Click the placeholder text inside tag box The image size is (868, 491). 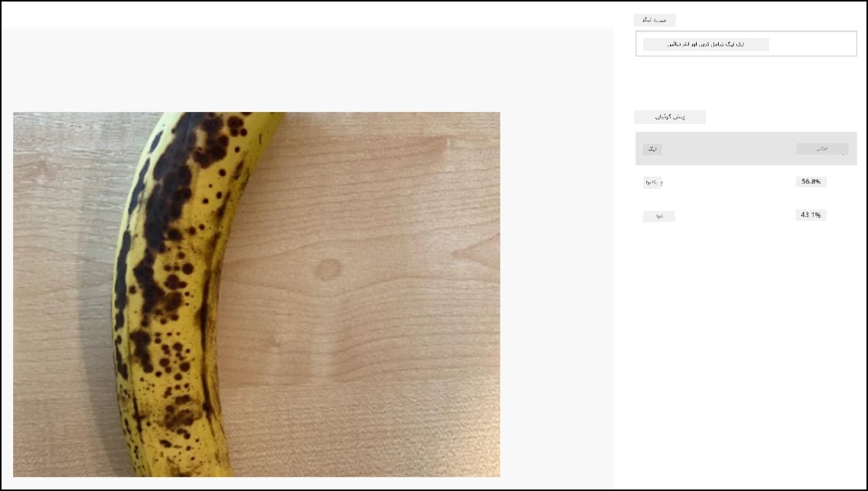point(706,44)
